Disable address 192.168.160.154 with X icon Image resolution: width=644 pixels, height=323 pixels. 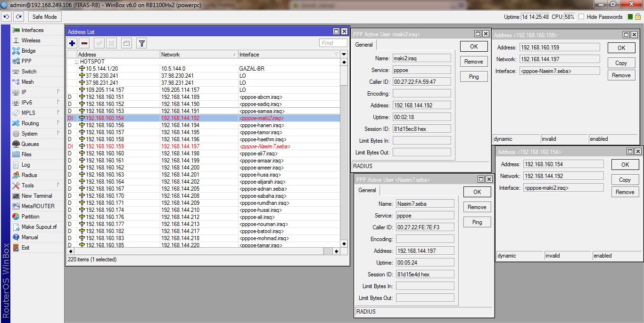click(112, 43)
